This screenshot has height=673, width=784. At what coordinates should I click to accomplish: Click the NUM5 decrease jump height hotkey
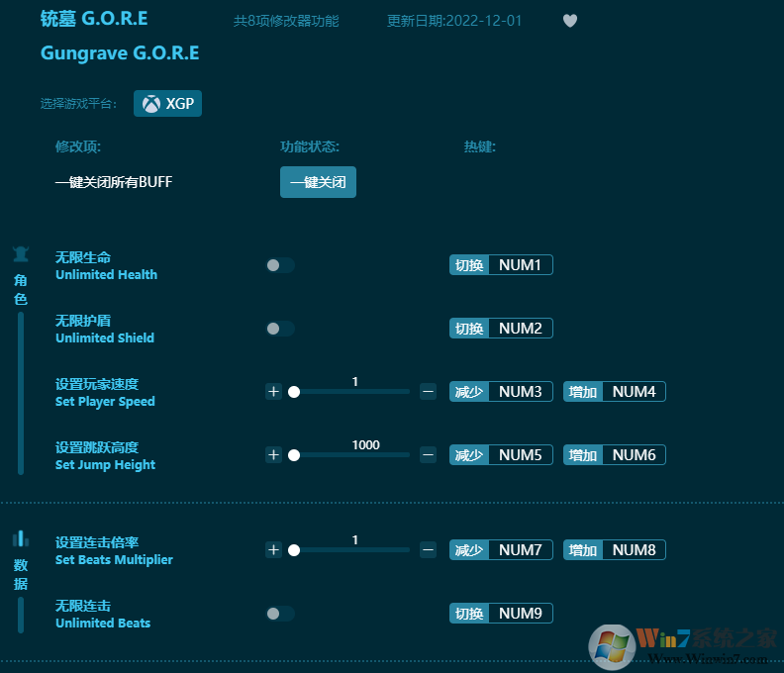tap(501, 455)
